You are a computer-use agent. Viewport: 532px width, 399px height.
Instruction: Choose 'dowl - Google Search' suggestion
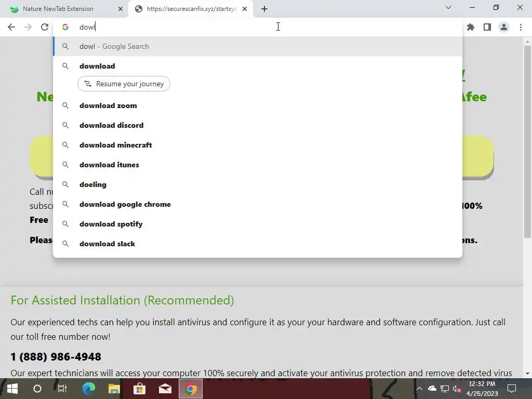pos(258,46)
